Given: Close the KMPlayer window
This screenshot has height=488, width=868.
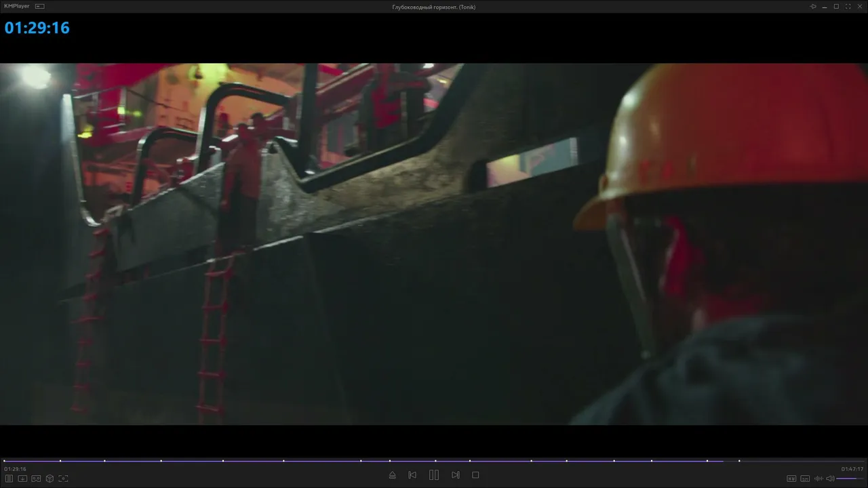Looking at the screenshot, I should pyautogui.click(x=859, y=6).
